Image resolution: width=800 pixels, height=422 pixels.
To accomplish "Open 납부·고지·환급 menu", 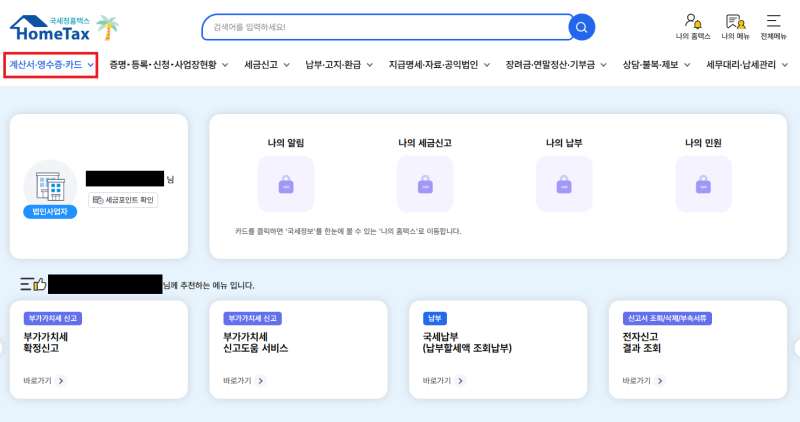I will tap(339, 65).
